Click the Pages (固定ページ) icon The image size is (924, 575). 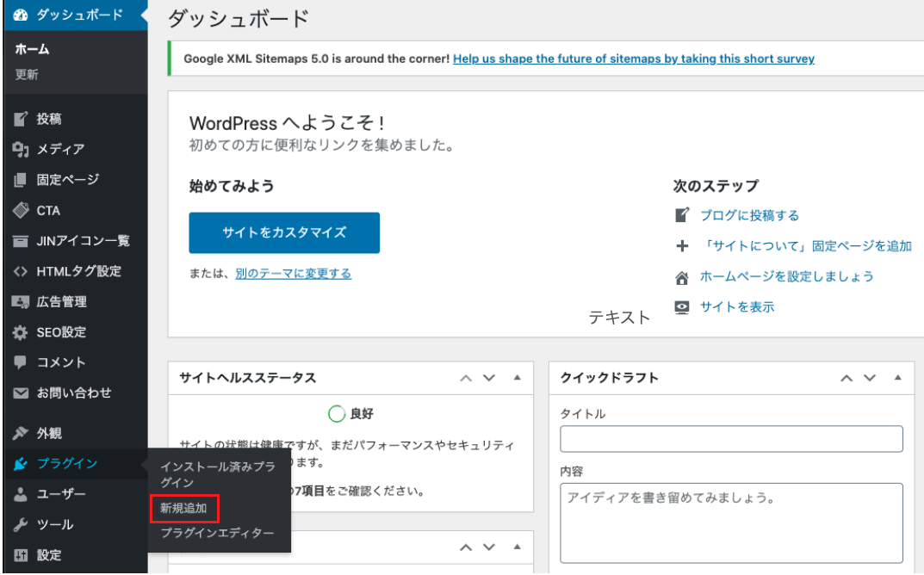click(21, 180)
